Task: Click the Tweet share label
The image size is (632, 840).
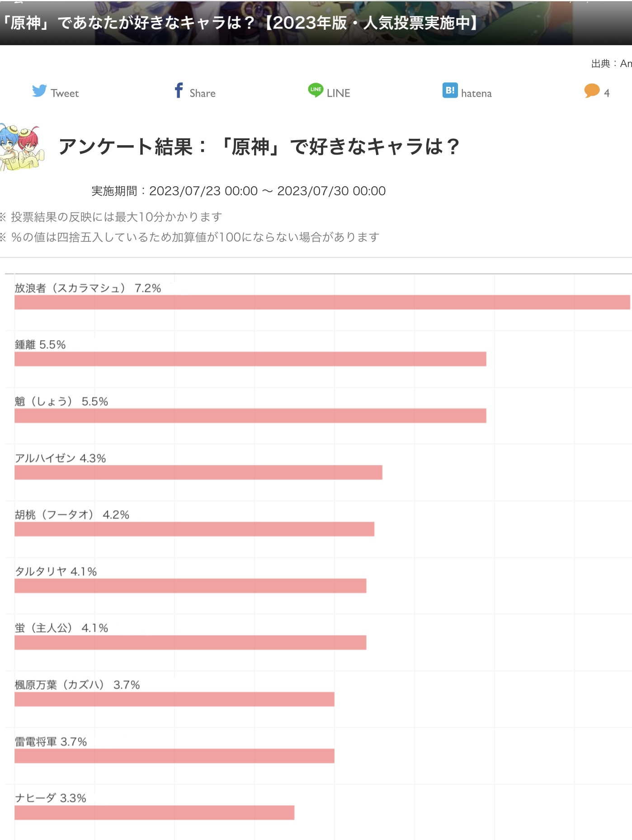Action: (65, 94)
